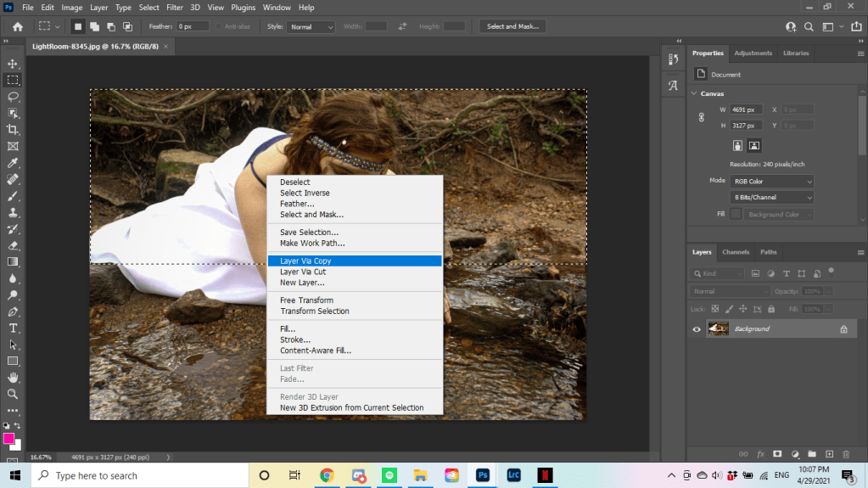Switch to the Channels tab

click(x=735, y=252)
